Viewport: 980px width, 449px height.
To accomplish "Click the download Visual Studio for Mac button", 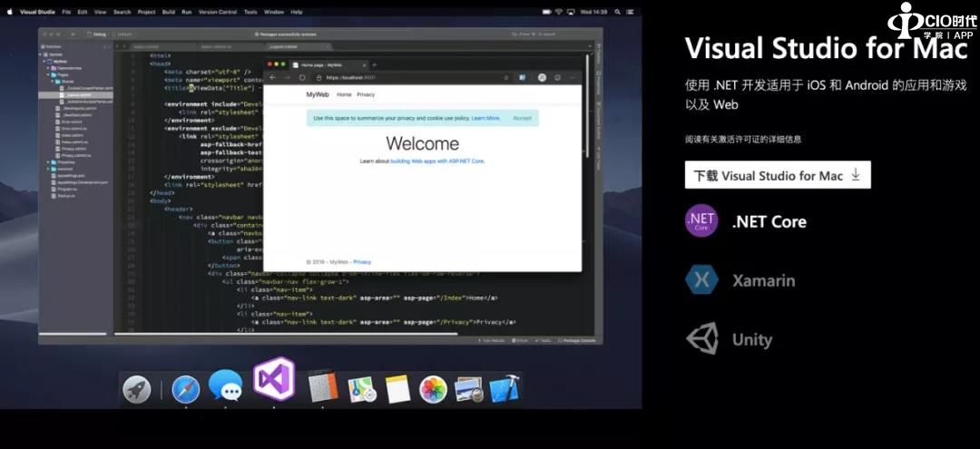I will click(778, 176).
